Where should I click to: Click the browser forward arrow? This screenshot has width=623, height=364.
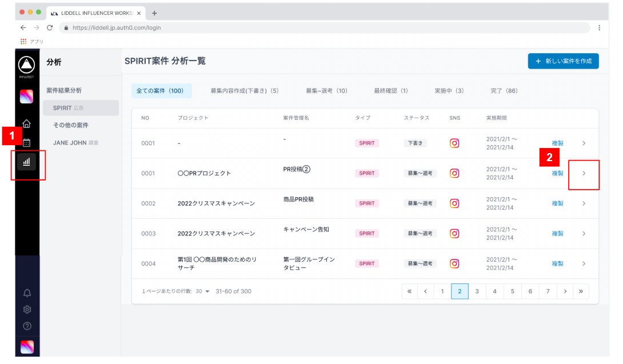(37, 28)
